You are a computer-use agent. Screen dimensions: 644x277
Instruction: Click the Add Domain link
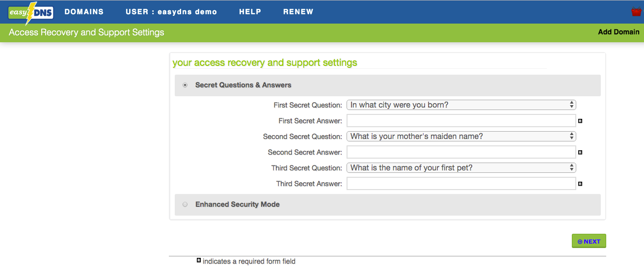pos(618,32)
